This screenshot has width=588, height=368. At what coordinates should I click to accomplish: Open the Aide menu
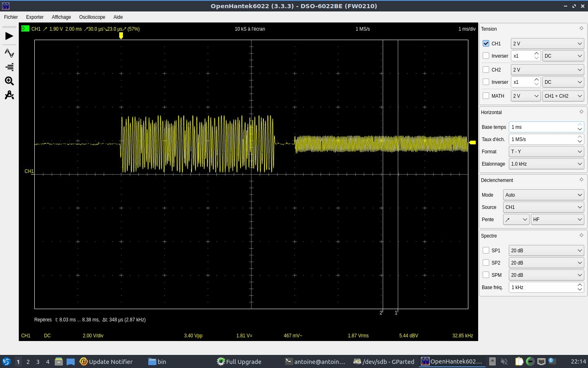(118, 17)
